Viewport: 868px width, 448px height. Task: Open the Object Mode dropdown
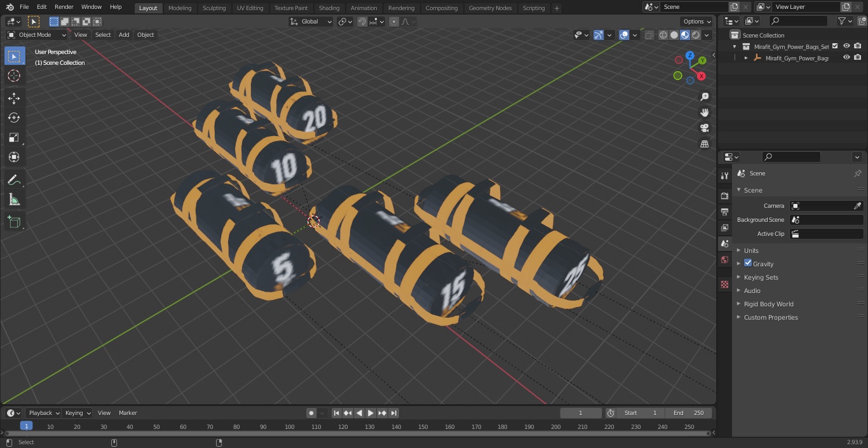37,35
